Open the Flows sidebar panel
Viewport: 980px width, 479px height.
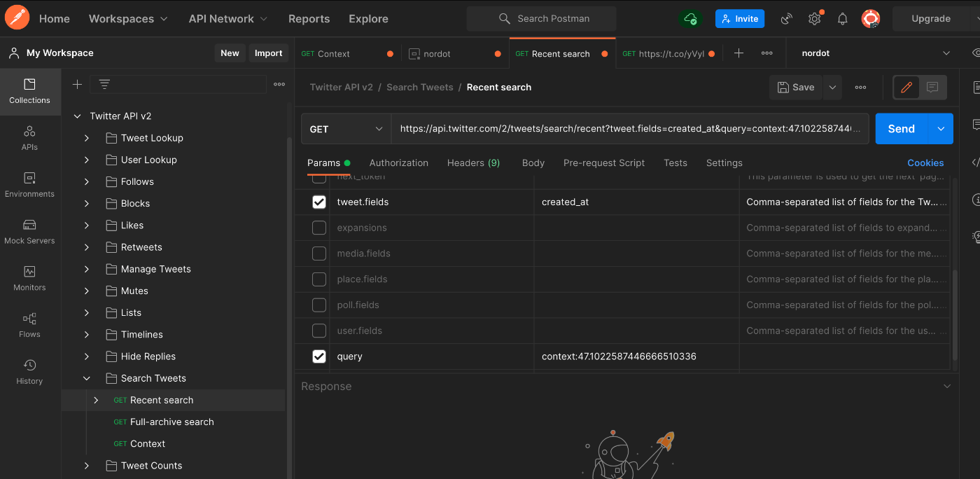coord(29,325)
